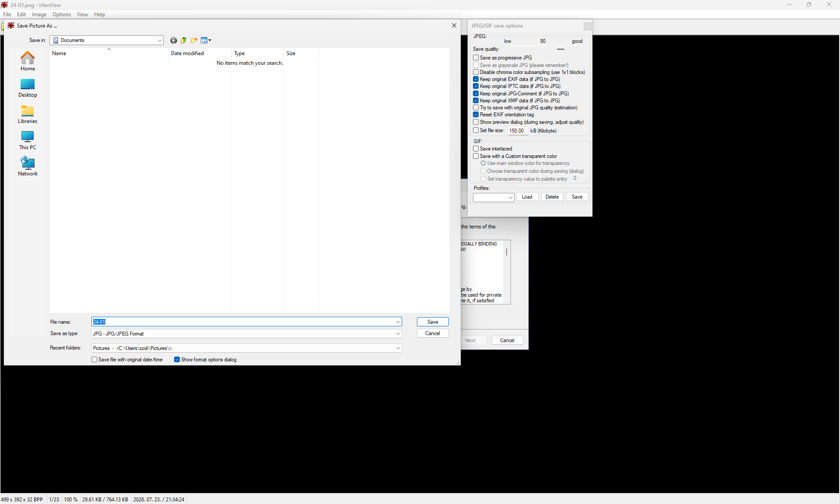
Task: Enable Save file with original date/time
Action: (x=94, y=360)
